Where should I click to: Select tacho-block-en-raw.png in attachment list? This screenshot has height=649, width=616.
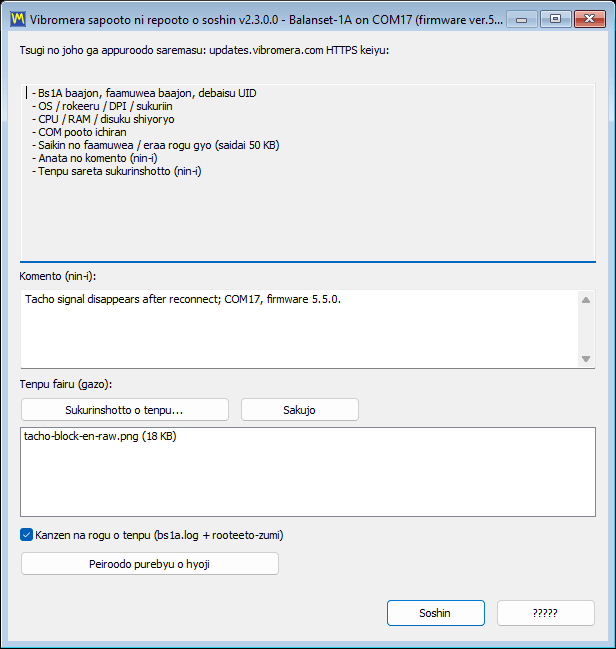[x=100, y=436]
